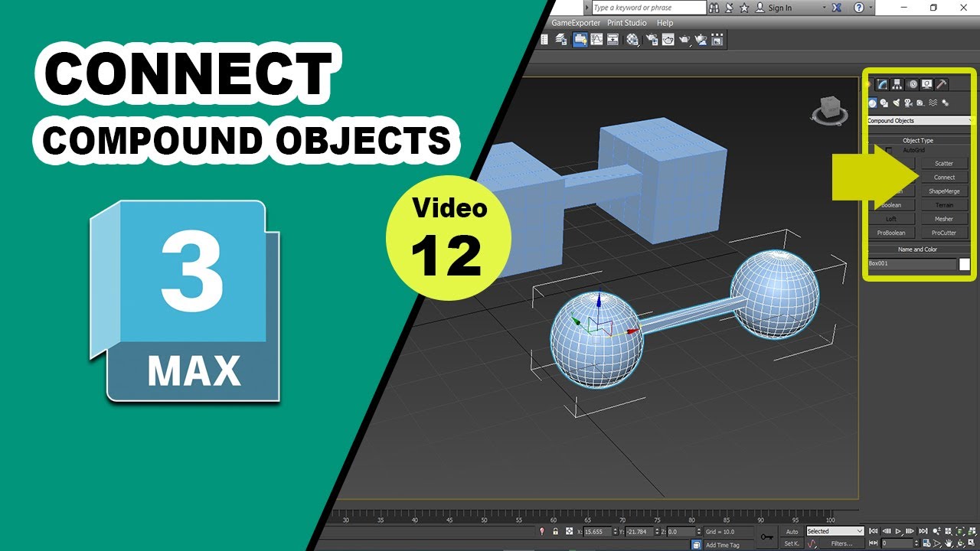This screenshot has width=980, height=551.
Task: Open the Help menu
Action: tap(665, 23)
